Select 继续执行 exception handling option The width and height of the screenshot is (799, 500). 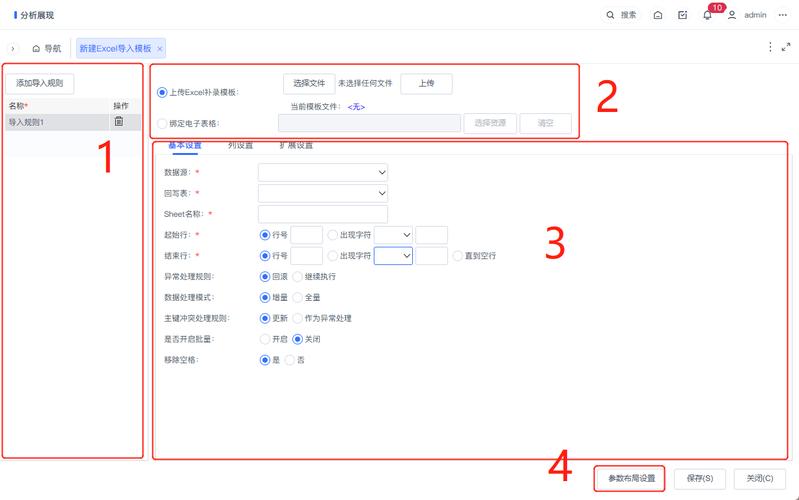298,277
